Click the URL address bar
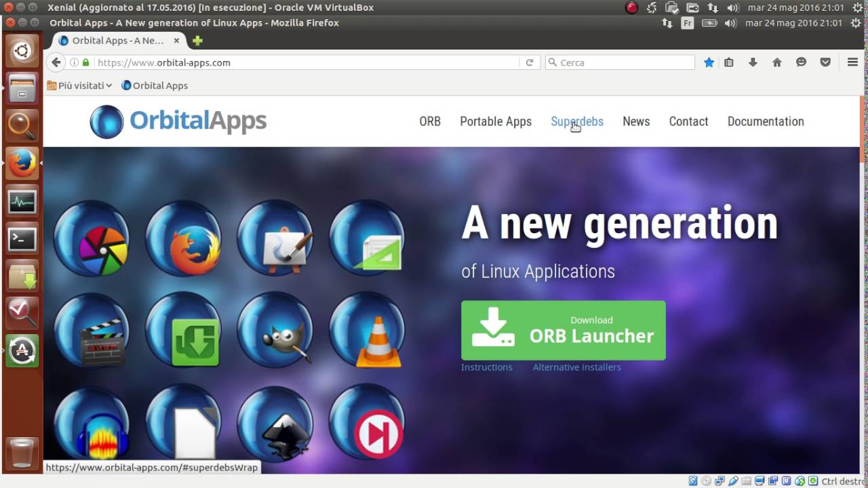Screen dimensions: 868x488 (x=307, y=62)
